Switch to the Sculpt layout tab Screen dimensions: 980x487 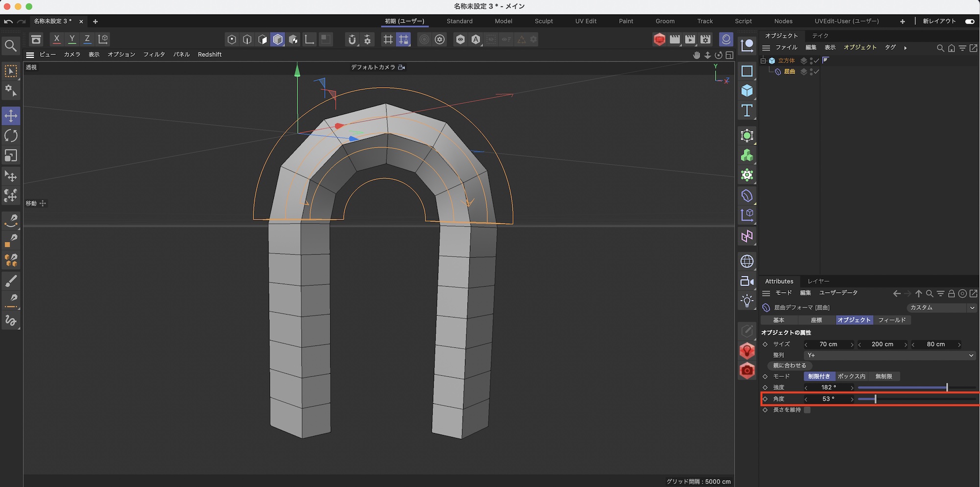(x=543, y=21)
